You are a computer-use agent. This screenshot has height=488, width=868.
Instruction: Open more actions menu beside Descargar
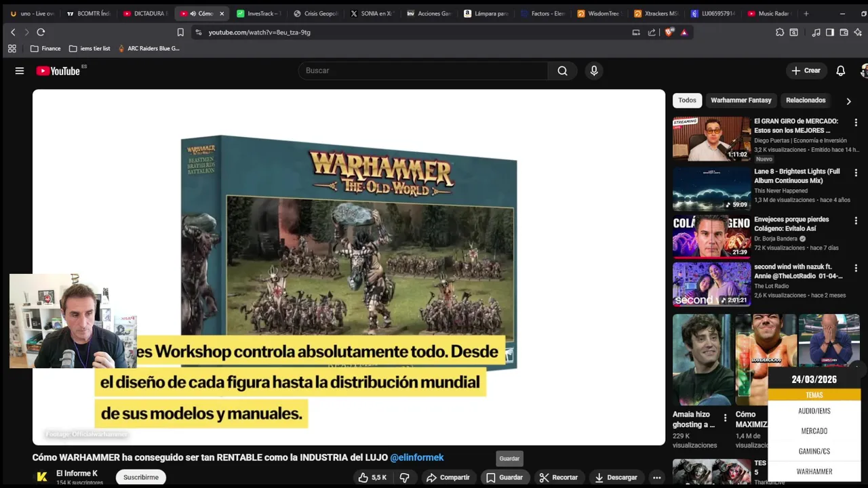coord(656,477)
